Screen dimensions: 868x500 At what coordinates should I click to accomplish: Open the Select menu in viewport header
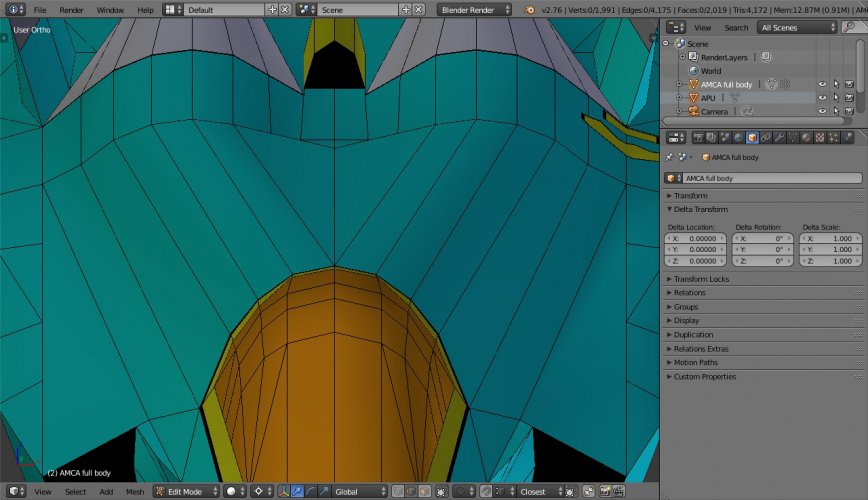click(75, 492)
